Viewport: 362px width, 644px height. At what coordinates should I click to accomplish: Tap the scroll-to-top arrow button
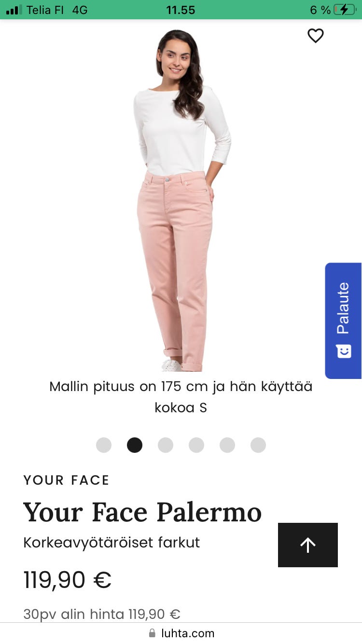pyautogui.click(x=308, y=545)
